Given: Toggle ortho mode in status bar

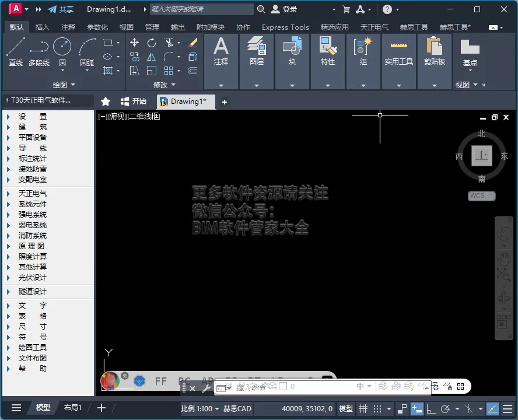Looking at the screenshot, I should tap(431, 409).
